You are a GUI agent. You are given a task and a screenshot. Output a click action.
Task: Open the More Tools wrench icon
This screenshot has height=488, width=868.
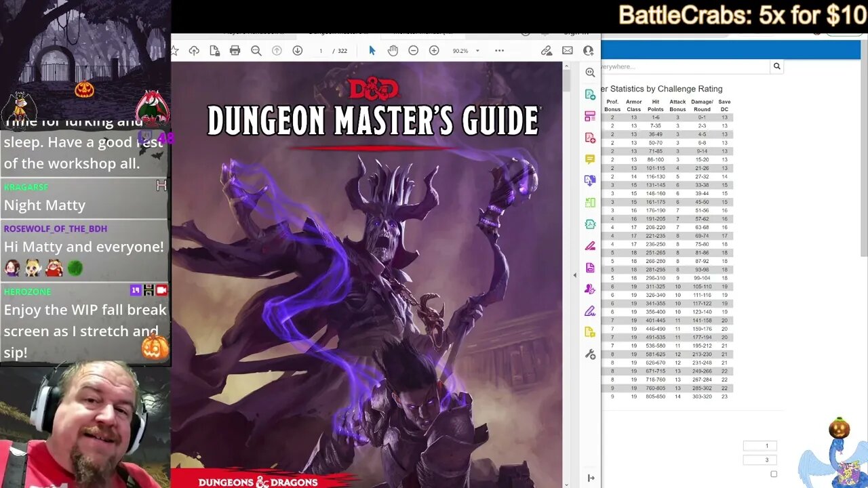tap(590, 354)
